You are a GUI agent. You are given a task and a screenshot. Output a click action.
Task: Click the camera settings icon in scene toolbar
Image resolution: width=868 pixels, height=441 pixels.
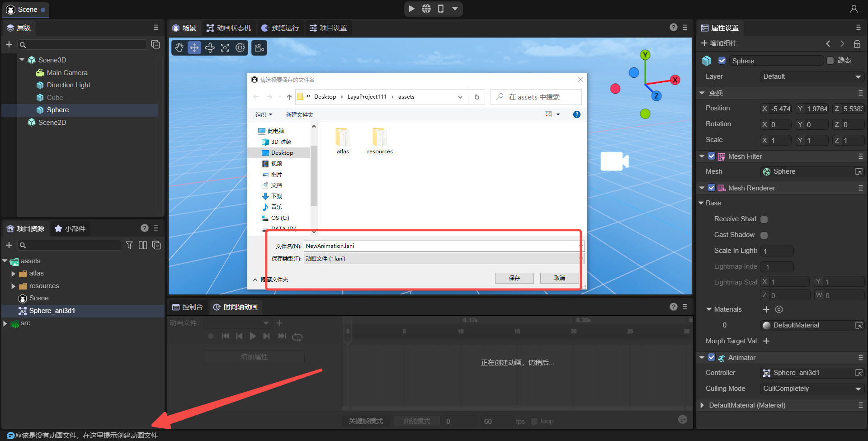click(259, 47)
